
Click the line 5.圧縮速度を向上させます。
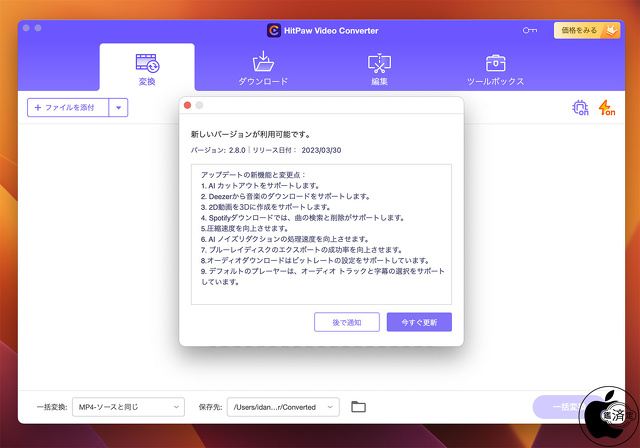point(245,228)
